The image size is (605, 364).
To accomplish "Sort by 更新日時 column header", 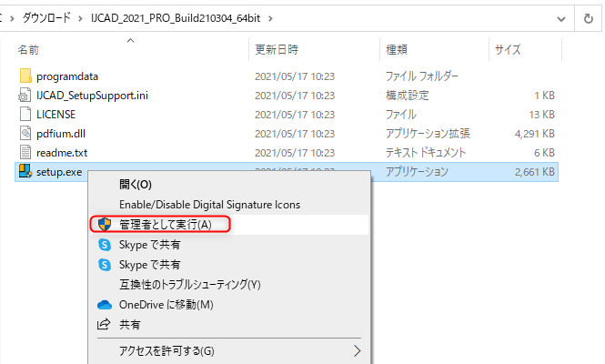I will click(x=277, y=50).
